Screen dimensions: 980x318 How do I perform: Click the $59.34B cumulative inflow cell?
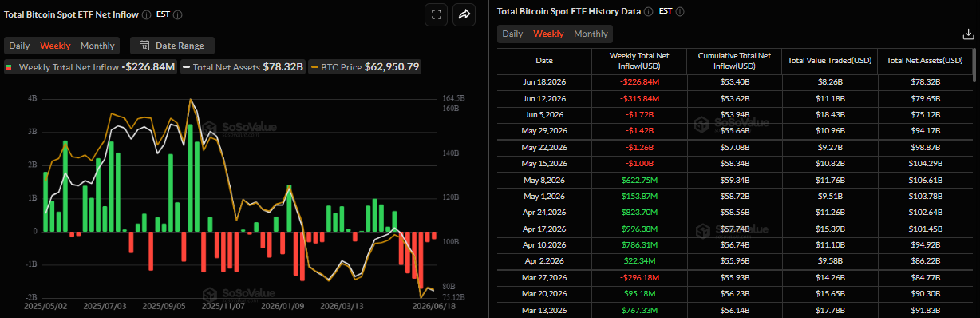pos(734,181)
